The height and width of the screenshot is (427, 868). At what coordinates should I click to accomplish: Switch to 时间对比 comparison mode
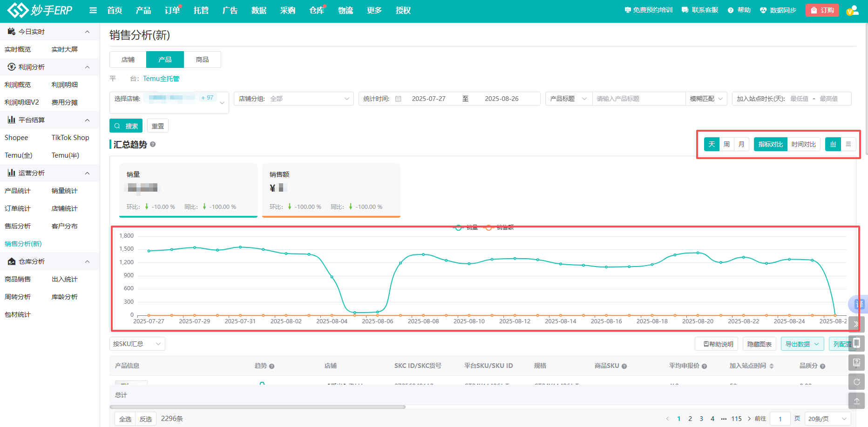click(803, 144)
